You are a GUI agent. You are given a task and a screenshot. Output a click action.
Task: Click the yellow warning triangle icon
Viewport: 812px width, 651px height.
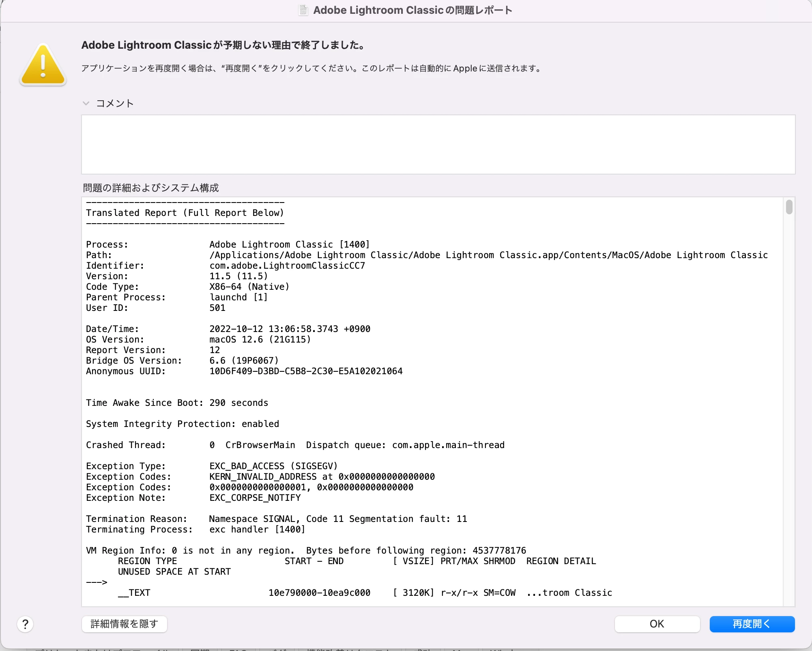pyautogui.click(x=43, y=65)
